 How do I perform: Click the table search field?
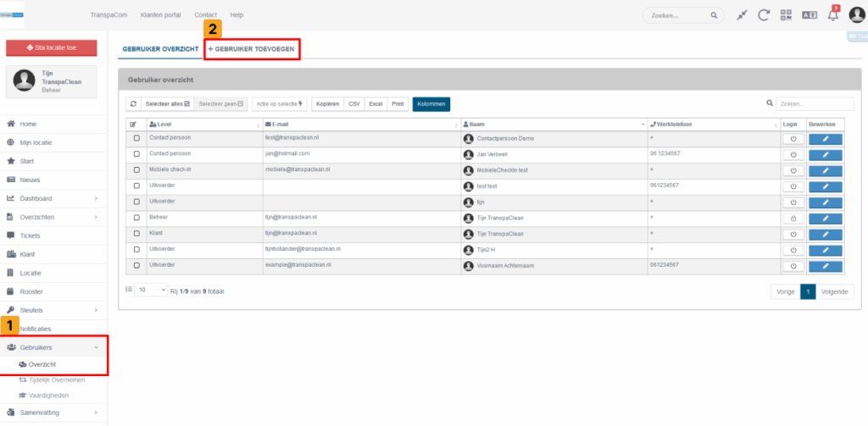(814, 103)
